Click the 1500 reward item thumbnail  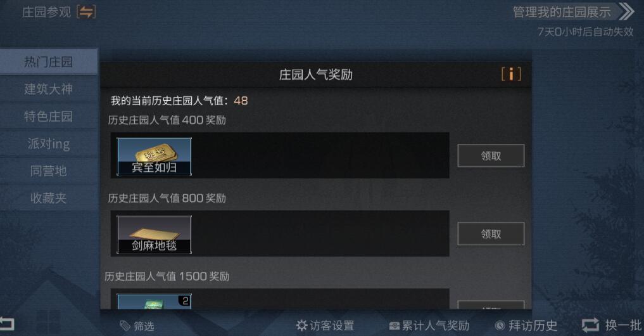[154, 302]
